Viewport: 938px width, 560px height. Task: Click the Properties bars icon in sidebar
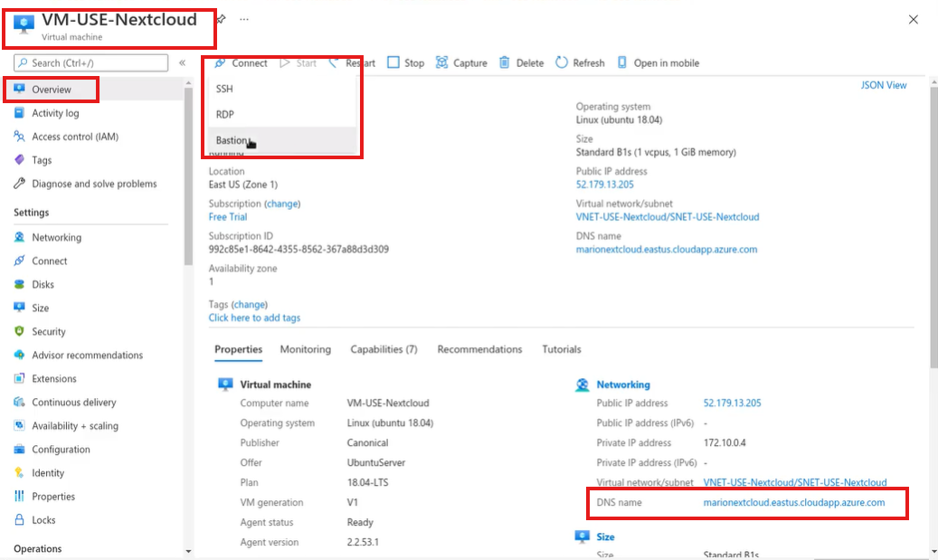[19, 496]
